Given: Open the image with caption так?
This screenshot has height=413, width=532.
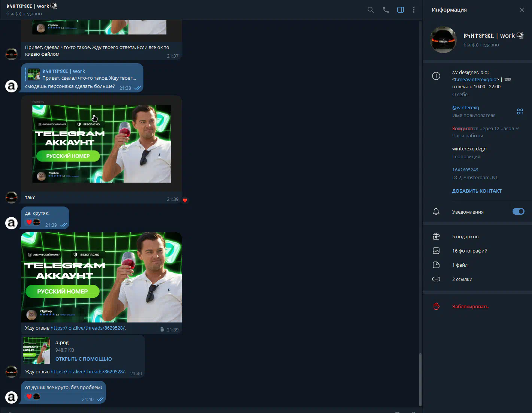Looking at the screenshot, I should tap(101, 144).
